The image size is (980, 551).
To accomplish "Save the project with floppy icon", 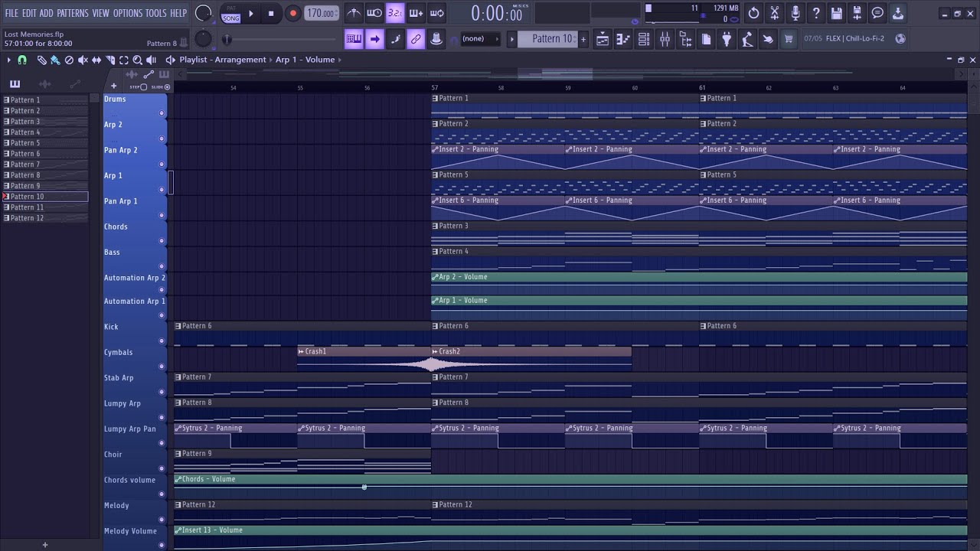I will click(x=836, y=13).
